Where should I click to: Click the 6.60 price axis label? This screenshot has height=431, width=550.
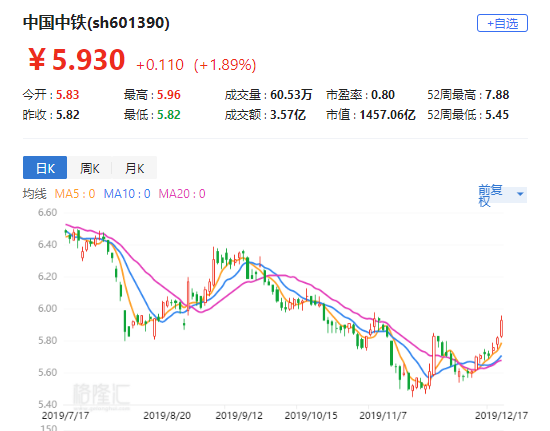click(x=47, y=213)
